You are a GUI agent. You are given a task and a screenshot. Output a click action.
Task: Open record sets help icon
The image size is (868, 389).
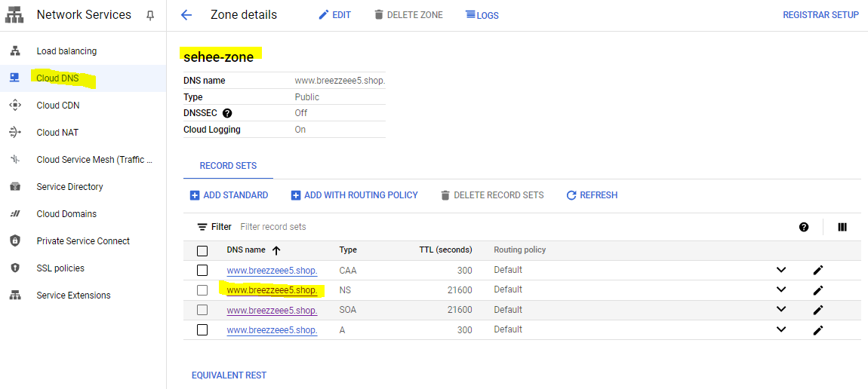(804, 227)
